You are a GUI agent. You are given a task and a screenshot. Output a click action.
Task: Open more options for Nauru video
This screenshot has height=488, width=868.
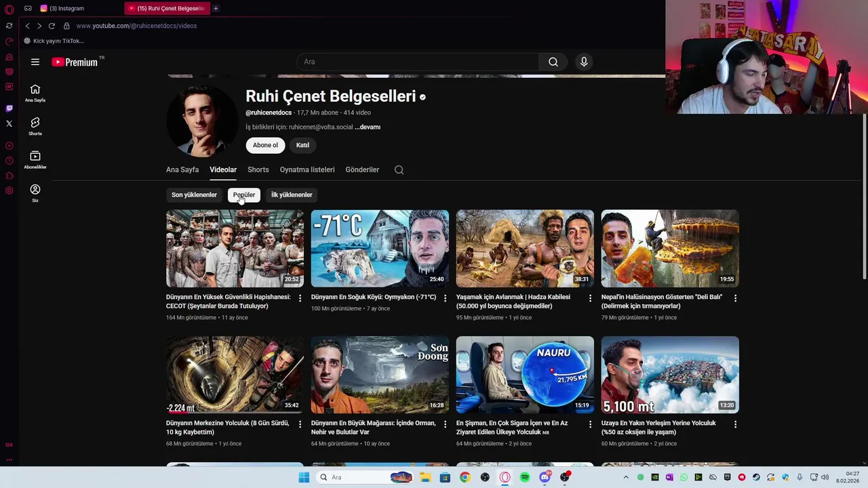pos(590,424)
